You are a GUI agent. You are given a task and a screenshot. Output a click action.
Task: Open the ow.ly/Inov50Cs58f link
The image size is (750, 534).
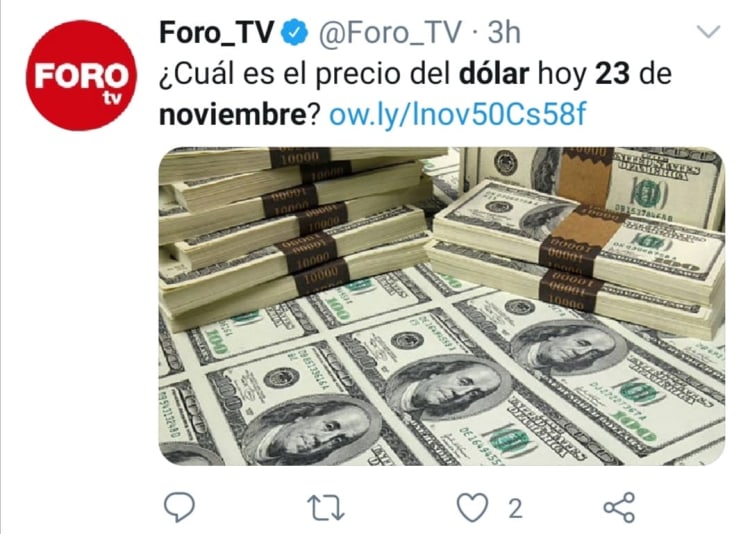tap(458, 115)
